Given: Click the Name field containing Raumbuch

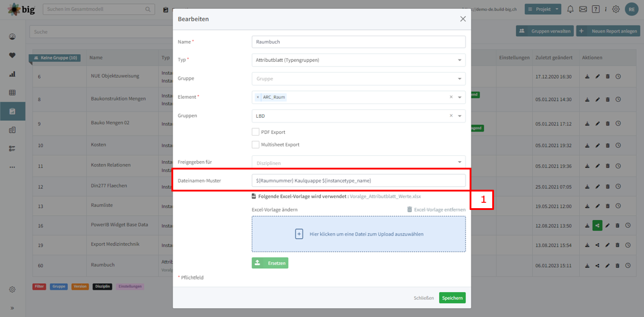Looking at the screenshot, I should pos(358,42).
